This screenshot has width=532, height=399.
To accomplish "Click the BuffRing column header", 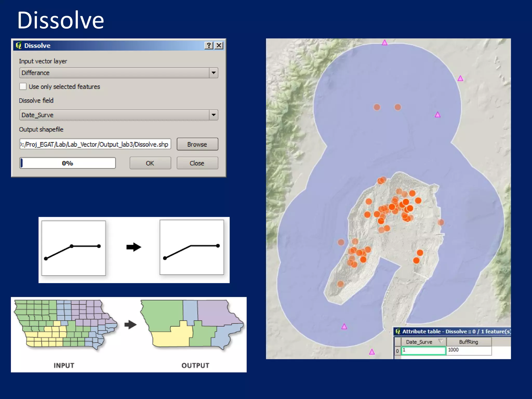I will pyautogui.click(x=468, y=342).
